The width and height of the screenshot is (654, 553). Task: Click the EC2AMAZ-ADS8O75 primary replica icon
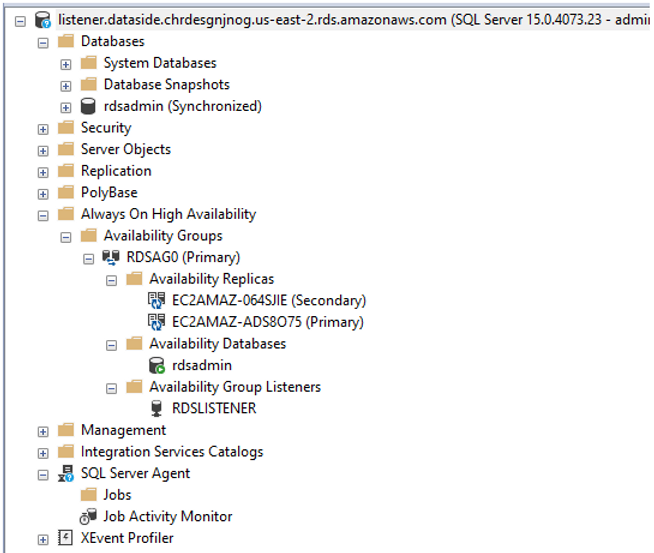[156, 322]
